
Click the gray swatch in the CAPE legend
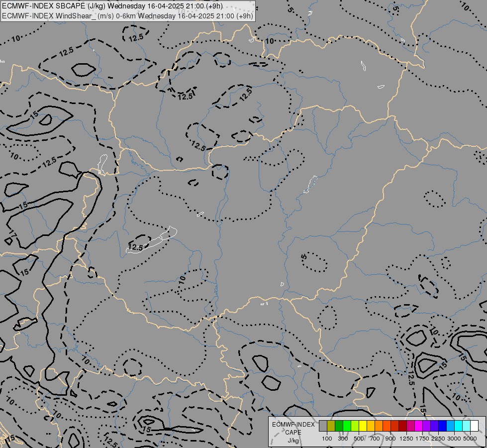click(323, 426)
